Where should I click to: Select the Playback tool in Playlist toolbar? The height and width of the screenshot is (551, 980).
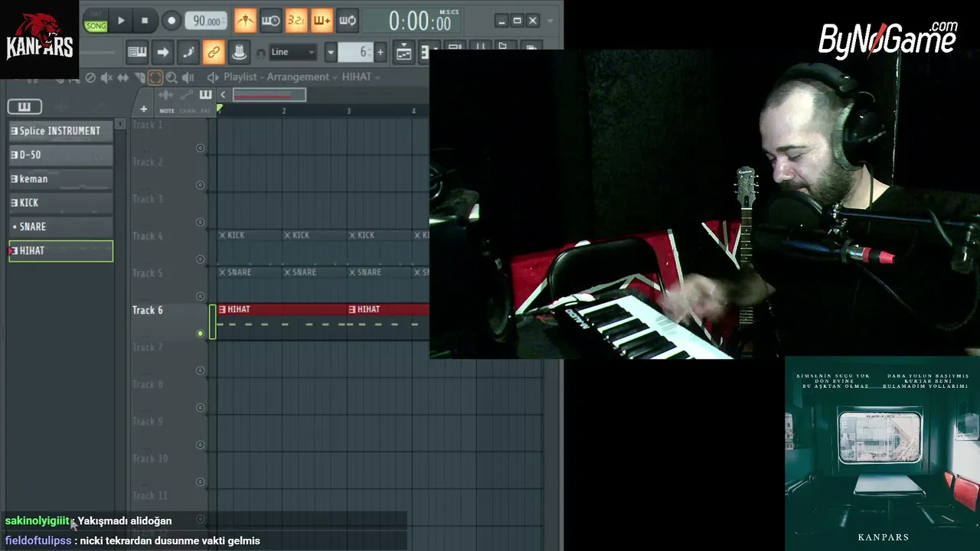pos(188,77)
